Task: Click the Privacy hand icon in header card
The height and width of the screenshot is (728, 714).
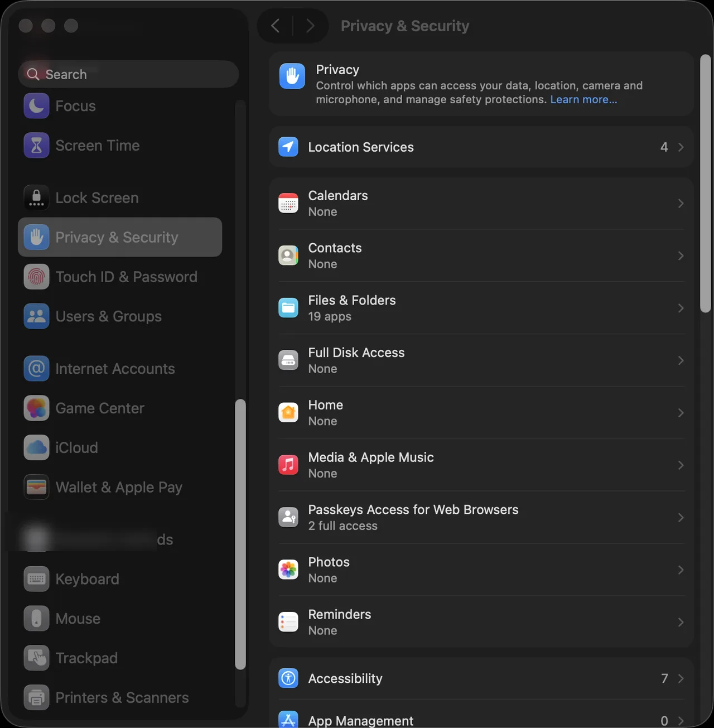Action: click(292, 76)
